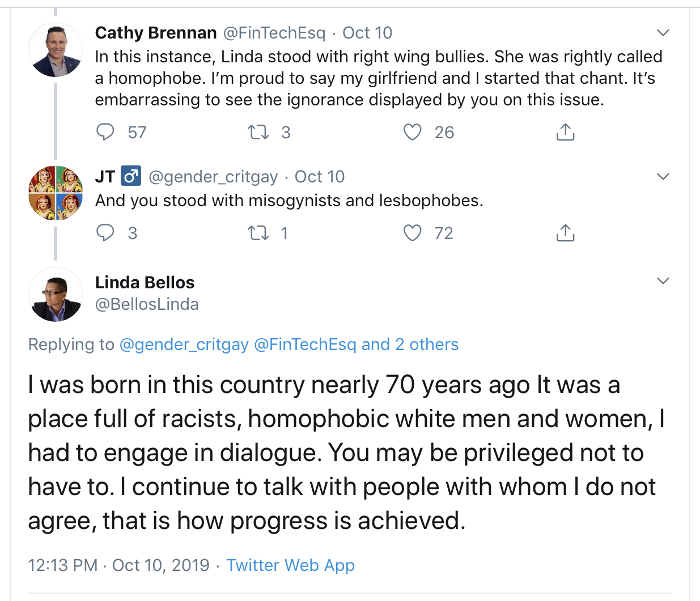The width and height of the screenshot is (700, 601).
Task: Open more options on Linda Bellos's tweet
Action: (663, 281)
